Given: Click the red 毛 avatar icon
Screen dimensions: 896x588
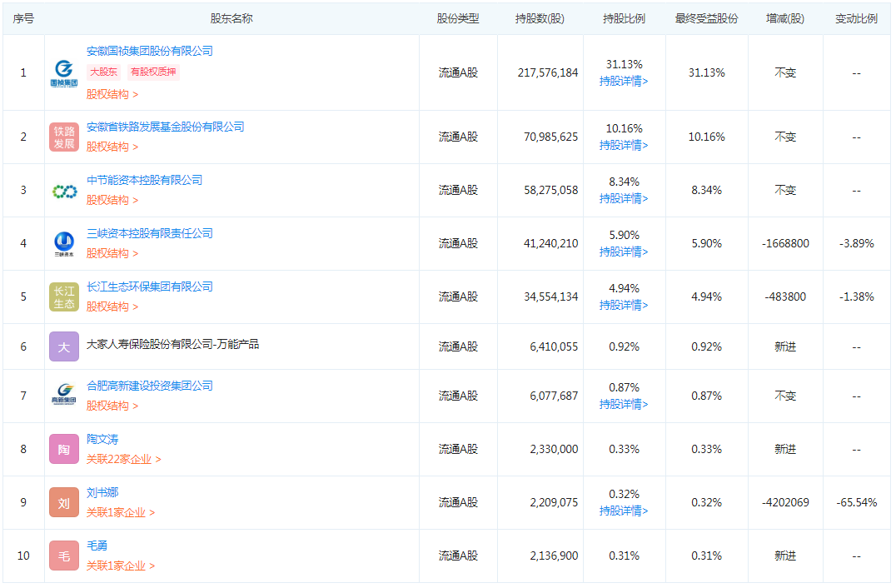Looking at the screenshot, I should (63, 556).
